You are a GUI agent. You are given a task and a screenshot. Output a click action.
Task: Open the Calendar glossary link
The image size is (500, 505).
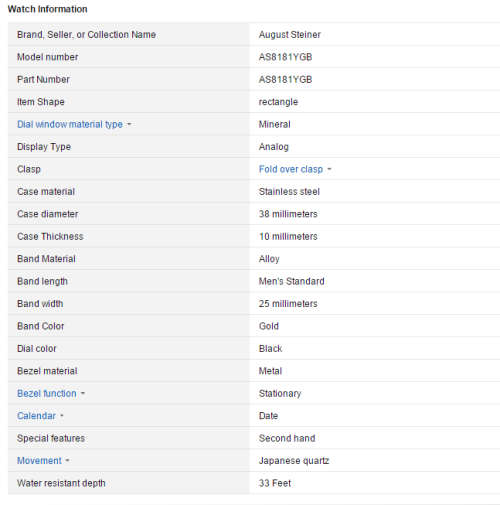pyautogui.click(x=36, y=416)
